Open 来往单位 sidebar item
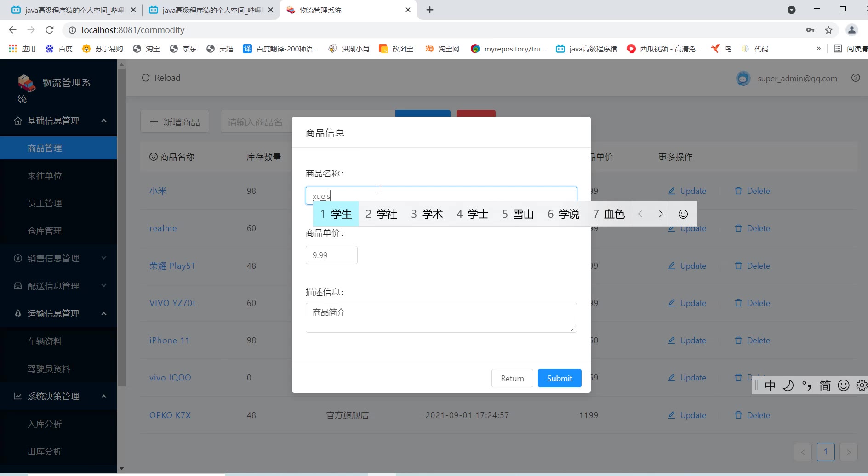The height and width of the screenshot is (476, 868). (x=58, y=176)
